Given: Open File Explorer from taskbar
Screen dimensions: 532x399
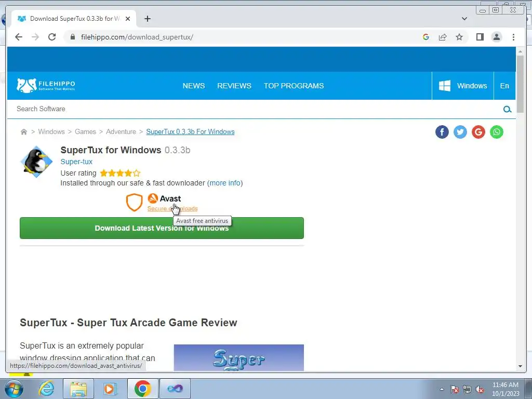Looking at the screenshot, I should (x=78, y=389).
